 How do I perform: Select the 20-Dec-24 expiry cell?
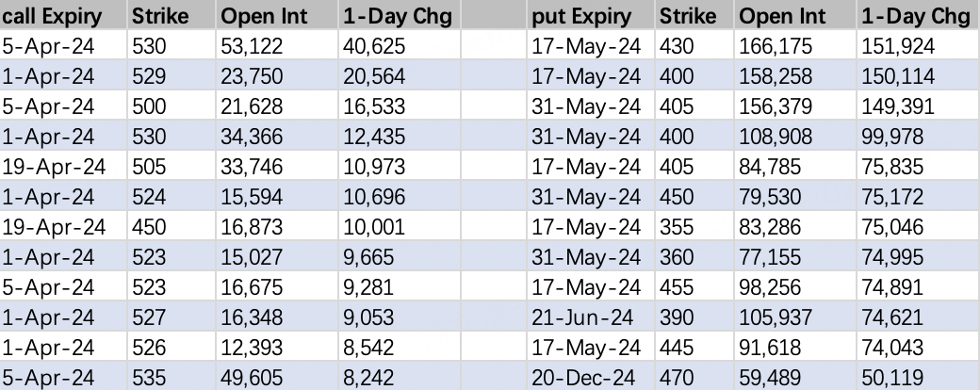click(x=586, y=379)
